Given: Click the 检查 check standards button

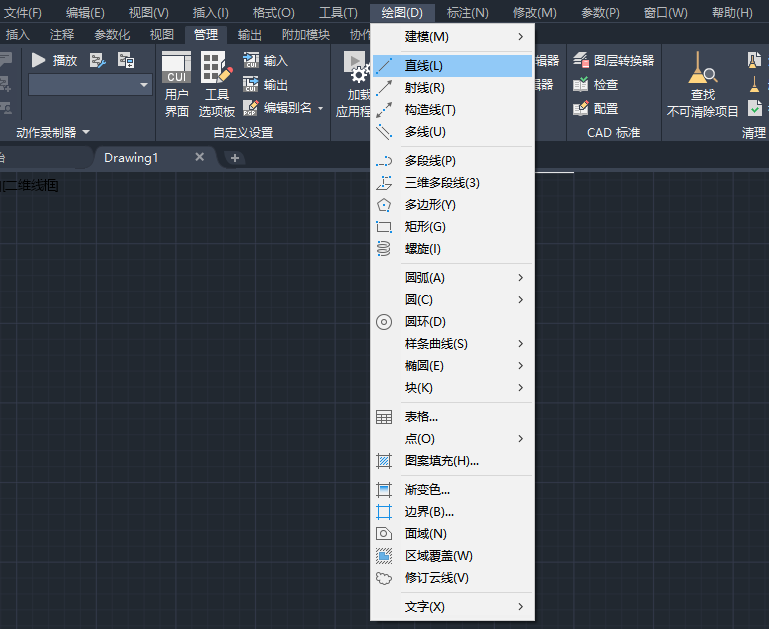Looking at the screenshot, I should point(595,85).
